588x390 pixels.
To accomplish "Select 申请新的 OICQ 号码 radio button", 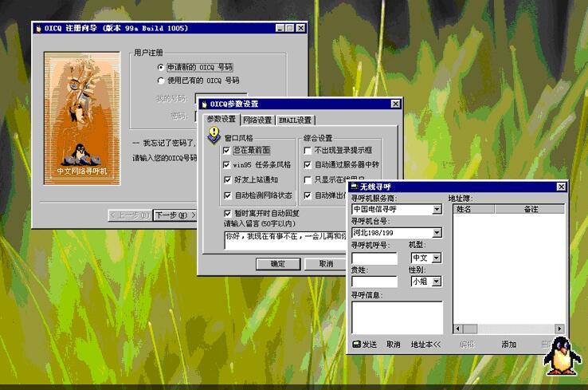I will 161,67.
